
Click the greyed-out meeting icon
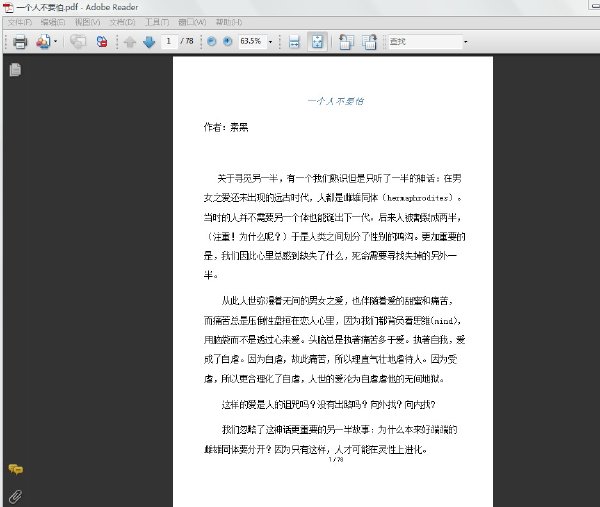click(78, 41)
